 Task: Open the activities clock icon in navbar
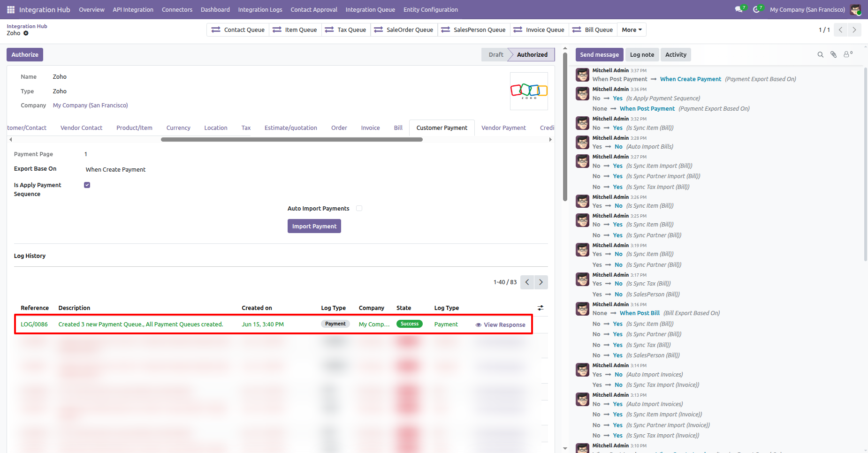757,9
